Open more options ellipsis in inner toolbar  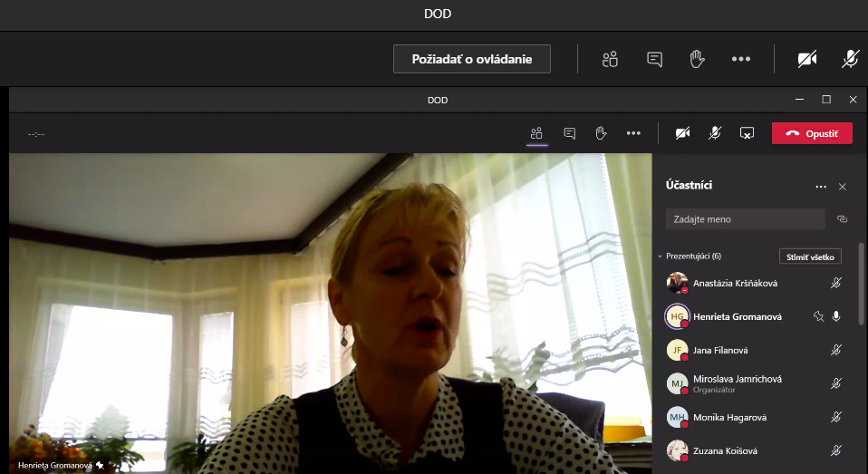pyautogui.click(x=633, y=133)
